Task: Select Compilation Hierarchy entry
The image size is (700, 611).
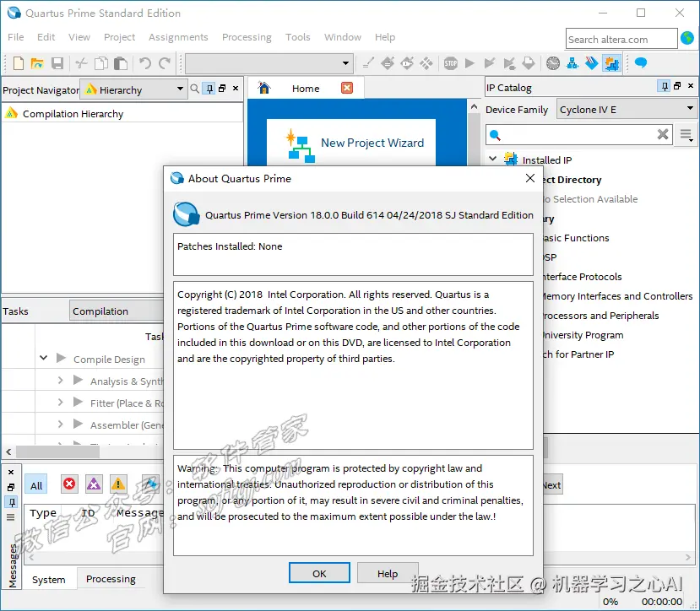Action: point(73,114)
